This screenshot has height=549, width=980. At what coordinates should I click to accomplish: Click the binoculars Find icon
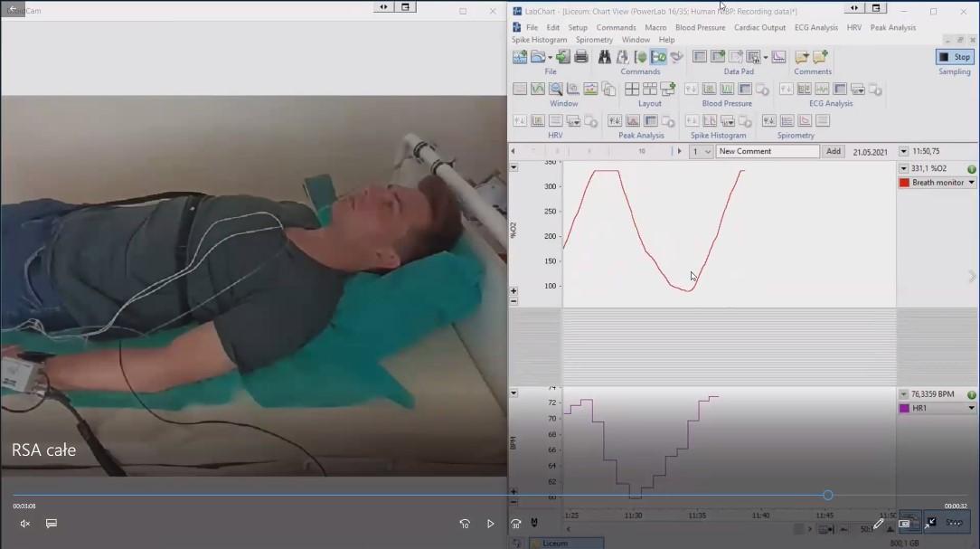click(605, 57)
